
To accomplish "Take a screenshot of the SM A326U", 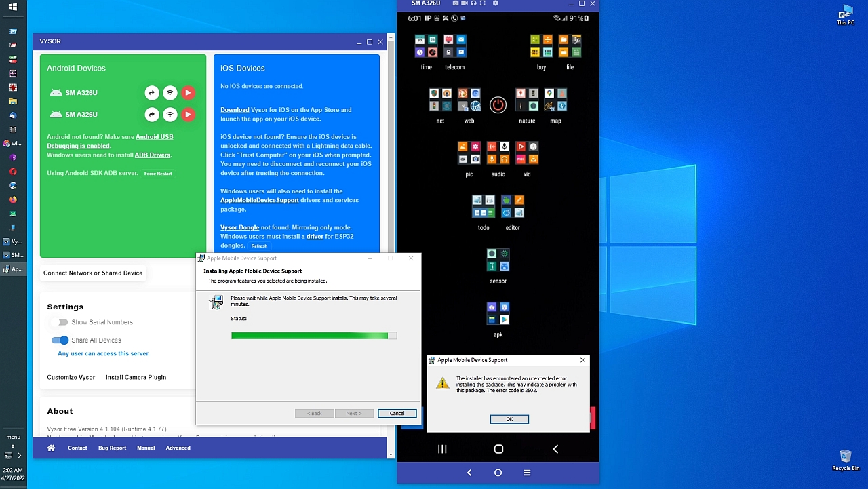I will [x=456, y=3].
